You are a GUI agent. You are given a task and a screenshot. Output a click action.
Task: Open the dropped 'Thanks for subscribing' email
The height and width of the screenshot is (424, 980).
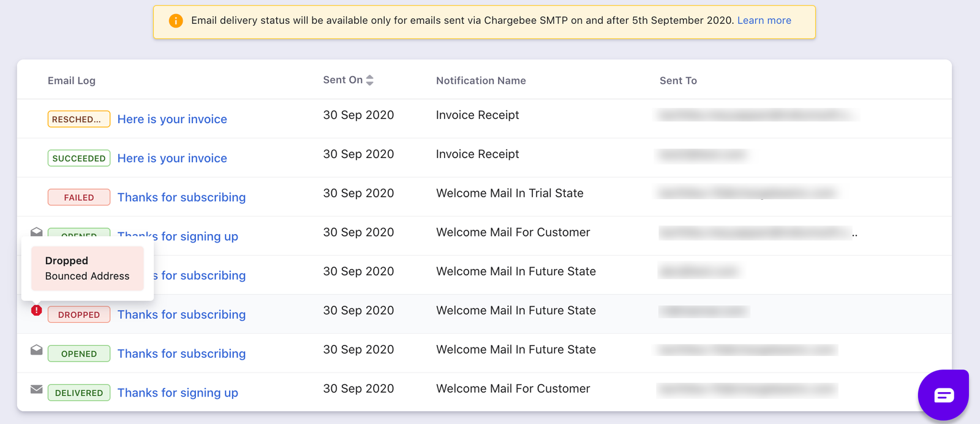click(x=181, y=315)
